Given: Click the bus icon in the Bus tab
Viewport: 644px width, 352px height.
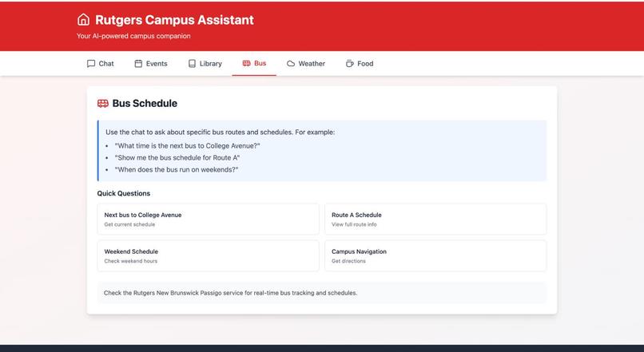Looking at the screenshot, I should pyautogui.click(x=246, y=63).
